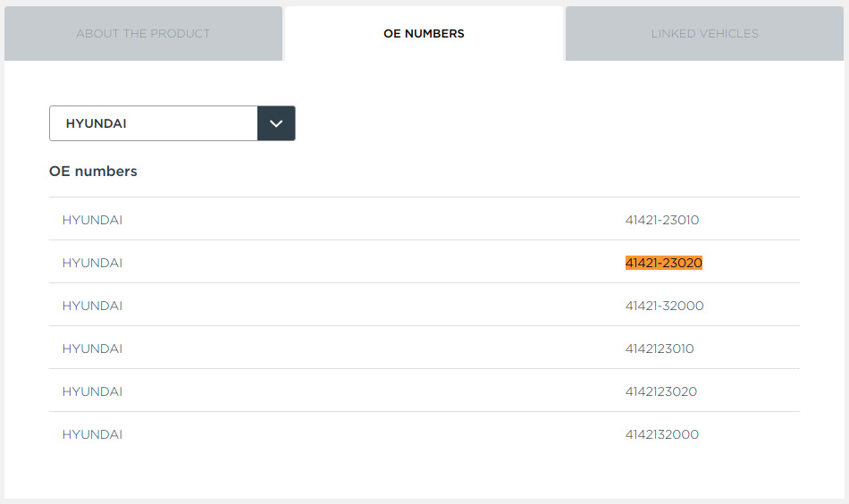Viewport: 849px width, 504px height.
Task: Switch to the About the Product tab
Action: pos(143,34)
